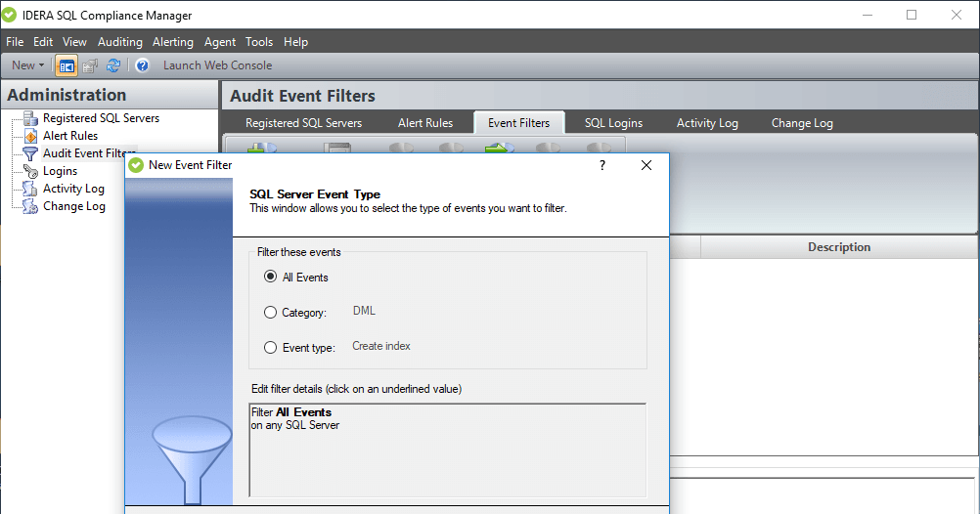980x514 pixels.
Task: Switch to the SQL Logins tab
Action: (x=613, y=123)
